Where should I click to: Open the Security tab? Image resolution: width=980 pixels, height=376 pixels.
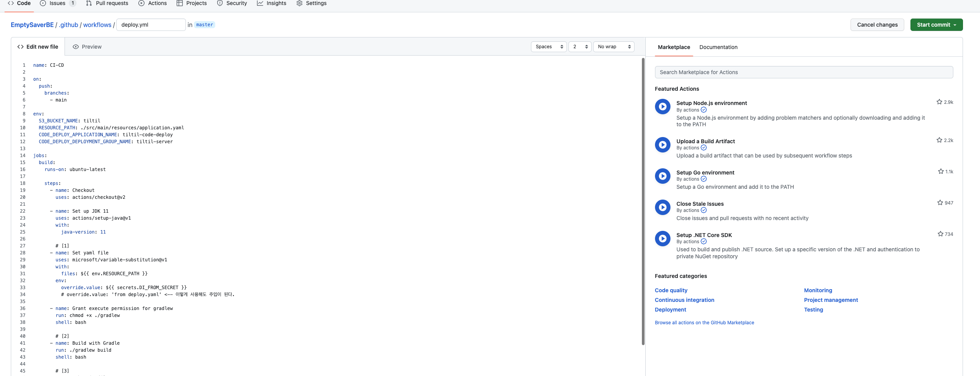pyautogui.click(x=232, y=3)
